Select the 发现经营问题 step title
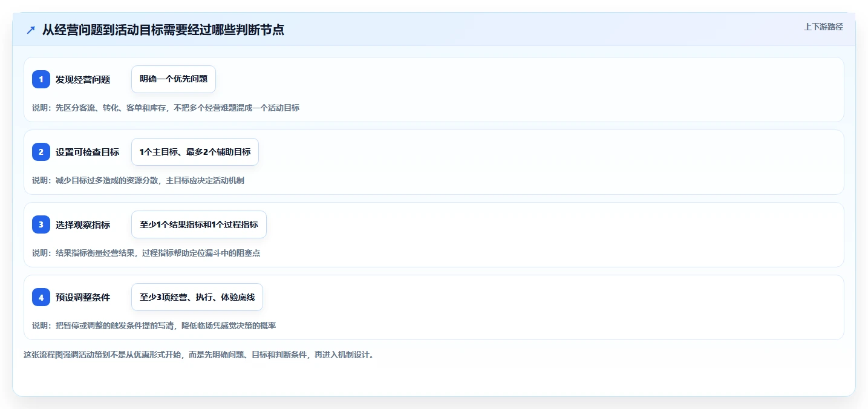Image resolution: width=868 pixels, height=409 pixels. coord(83,79)
